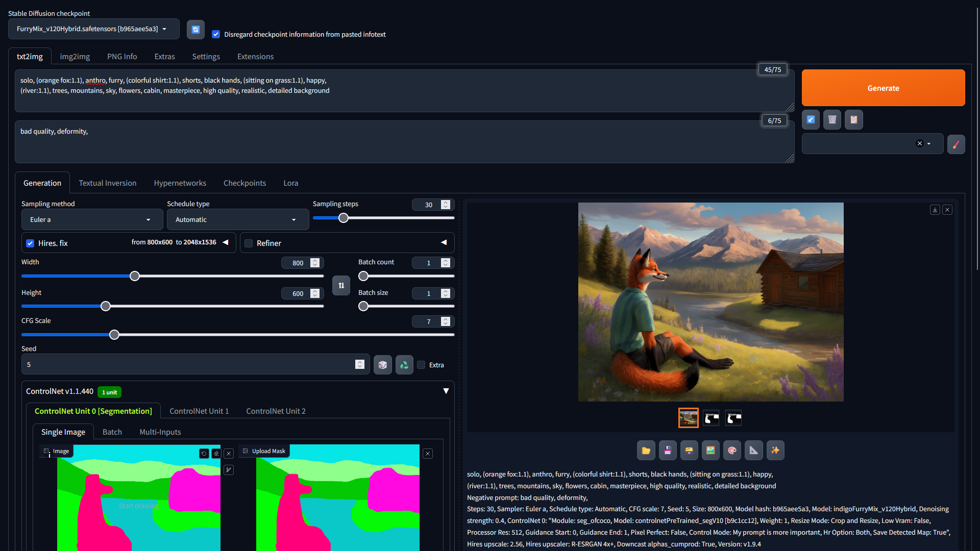Open the Lora tab
The height and width of the screenshot is (551, 980).
[x=290, y=183]
